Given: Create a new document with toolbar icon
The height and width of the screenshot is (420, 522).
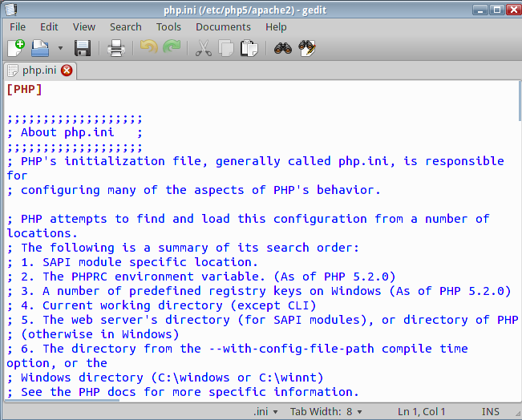Looking at the screenshot, I should coord(16,48).
